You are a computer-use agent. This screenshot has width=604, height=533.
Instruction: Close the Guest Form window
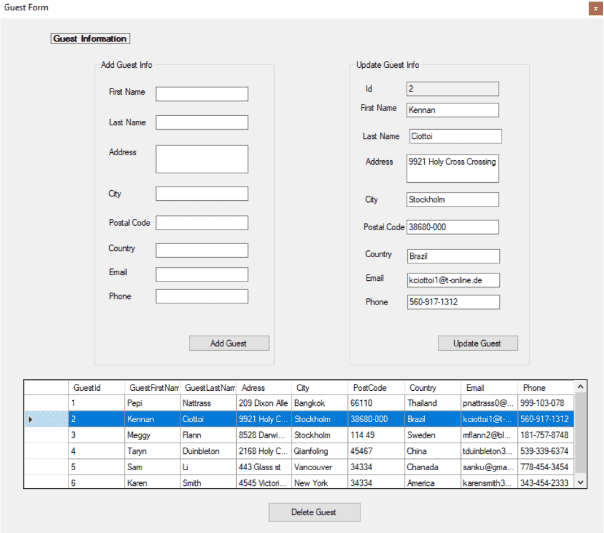595,8
